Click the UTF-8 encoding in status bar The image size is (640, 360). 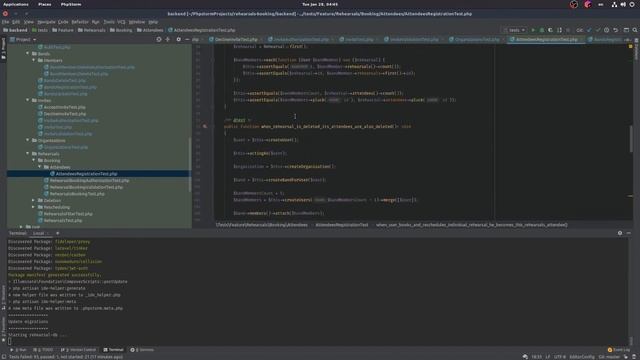[560, 357]
